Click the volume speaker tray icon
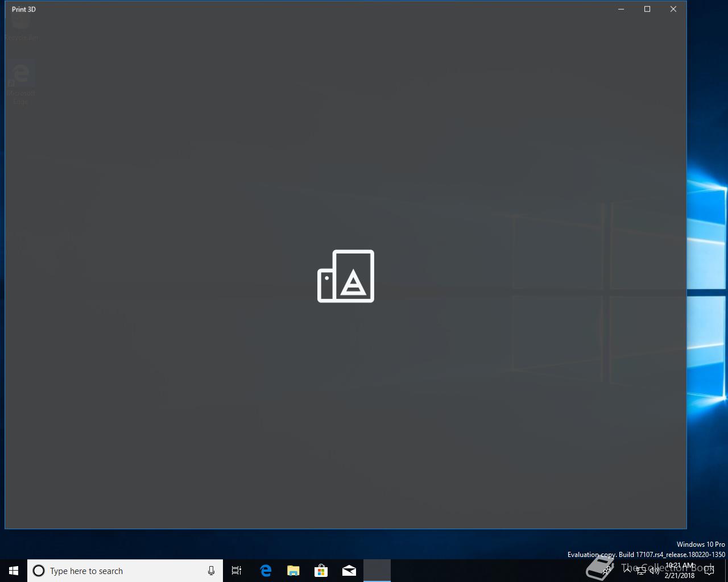 click(655, 571)
